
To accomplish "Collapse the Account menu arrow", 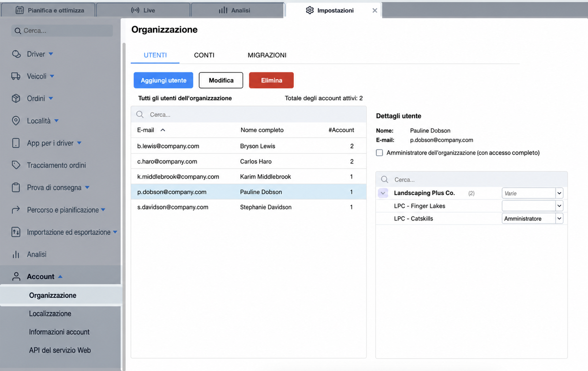I will (x=60, y=277).
